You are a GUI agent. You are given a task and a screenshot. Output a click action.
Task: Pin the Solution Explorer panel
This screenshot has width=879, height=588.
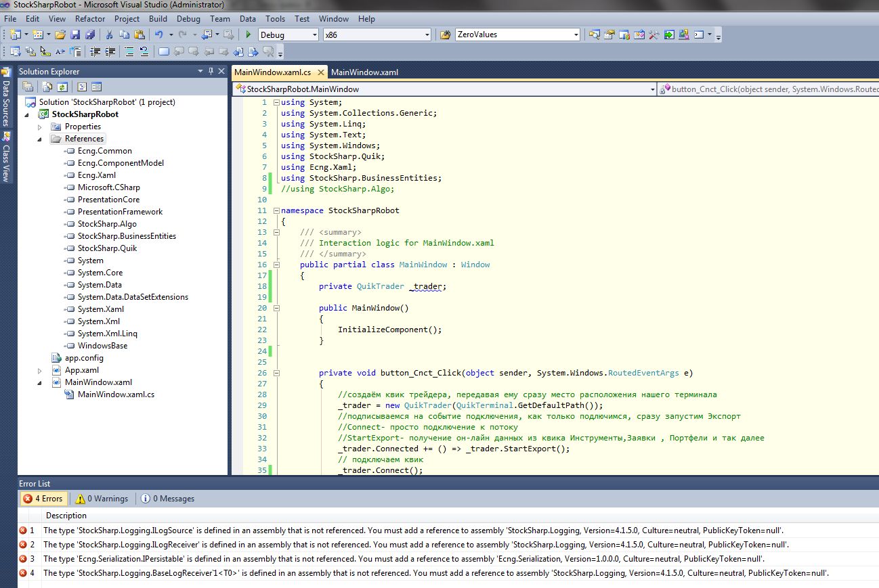point(211,71)
